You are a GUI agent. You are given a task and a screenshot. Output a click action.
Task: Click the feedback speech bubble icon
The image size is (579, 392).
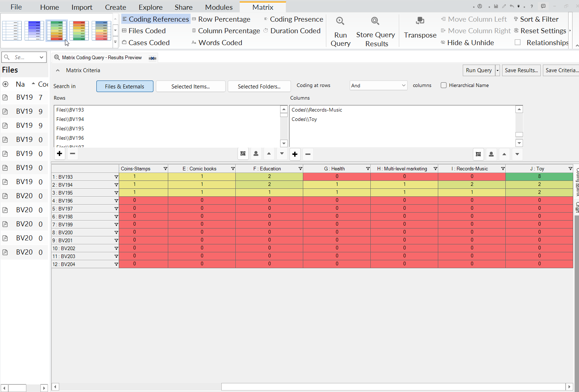click(543, 6)
